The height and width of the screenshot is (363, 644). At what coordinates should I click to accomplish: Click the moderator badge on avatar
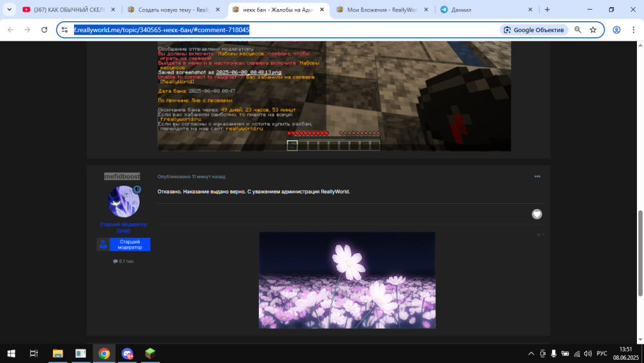point(137,189)
